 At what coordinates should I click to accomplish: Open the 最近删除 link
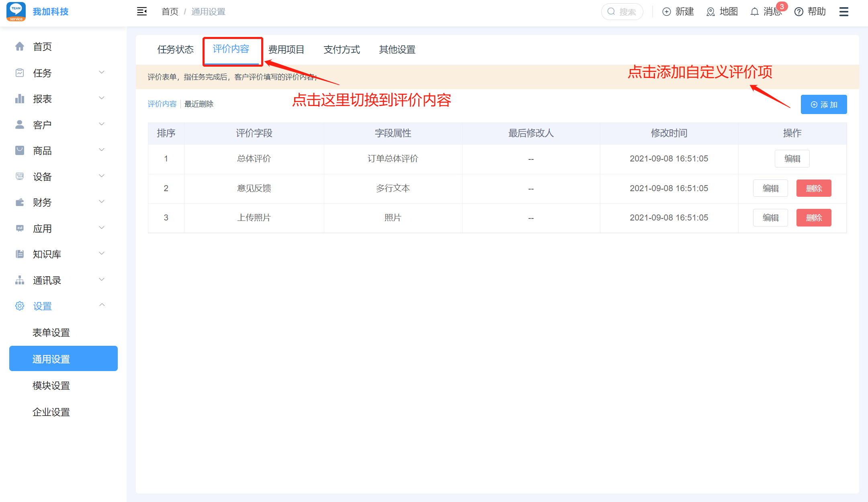click(x=199, y=104)
